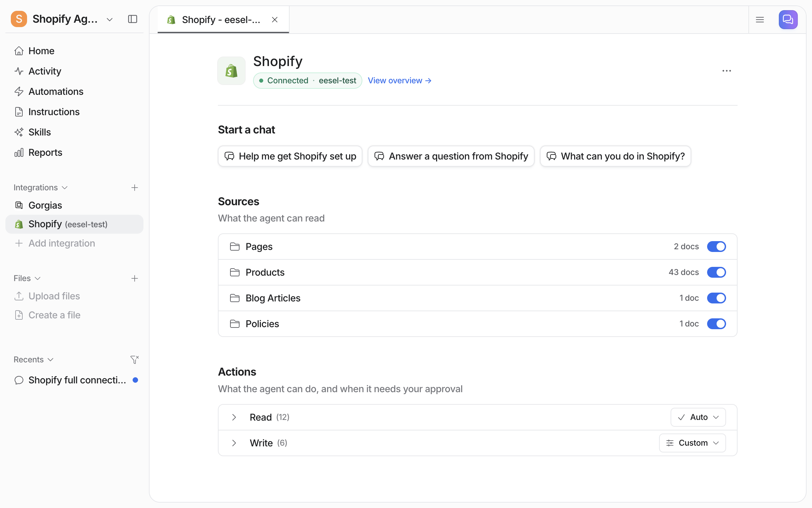
Task: Click the Shopify logo beside the page title
Action: [x=231, y=71]
